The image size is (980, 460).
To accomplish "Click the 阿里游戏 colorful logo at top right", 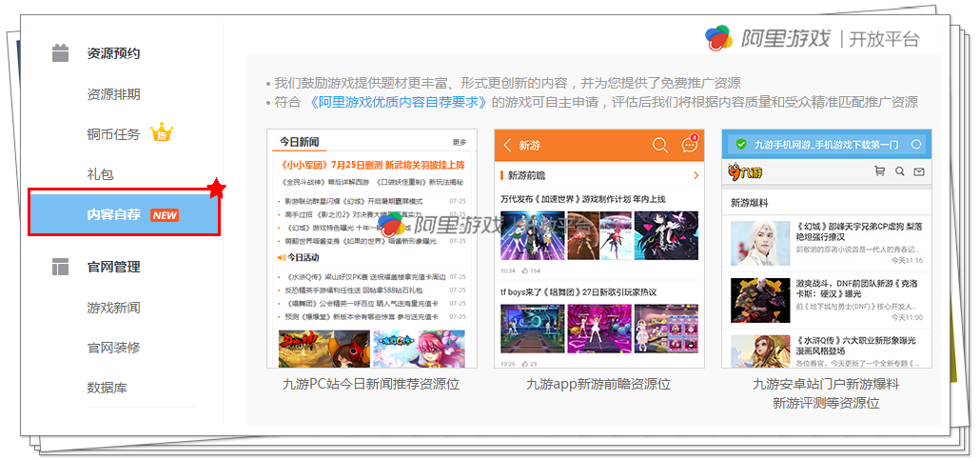I will pos(718,38).
